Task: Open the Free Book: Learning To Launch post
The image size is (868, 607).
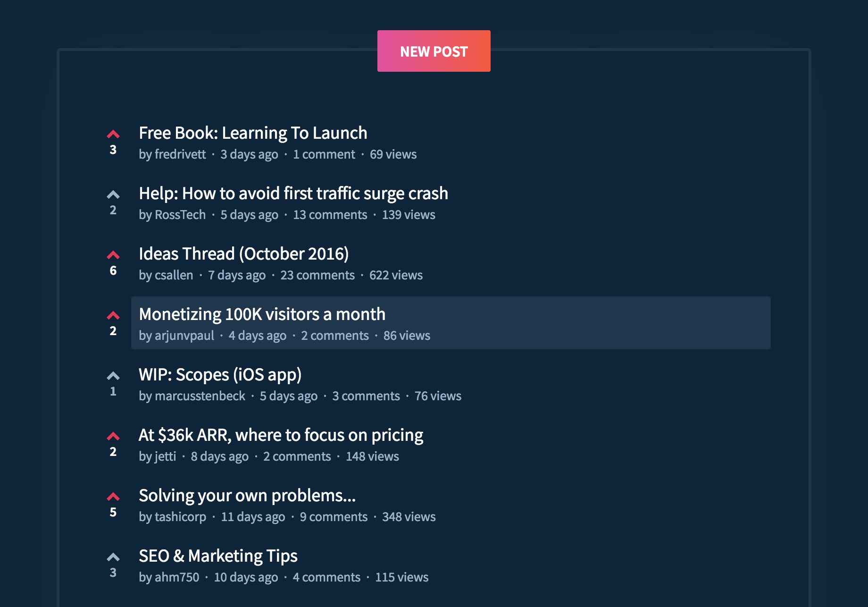Action: point(252,133)
